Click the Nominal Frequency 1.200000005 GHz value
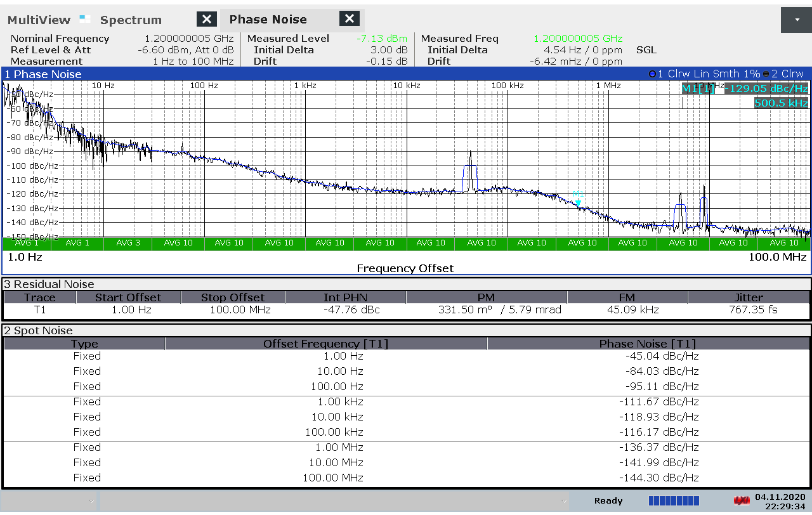This screenshot has width=812, height=515. click(x=189, y=38)
